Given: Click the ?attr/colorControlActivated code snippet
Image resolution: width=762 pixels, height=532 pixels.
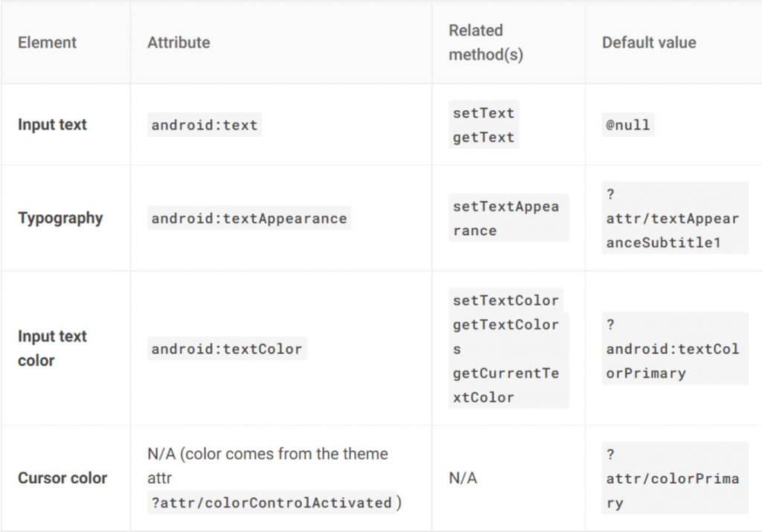Looking at the screenshot, I should click(272, 503).
